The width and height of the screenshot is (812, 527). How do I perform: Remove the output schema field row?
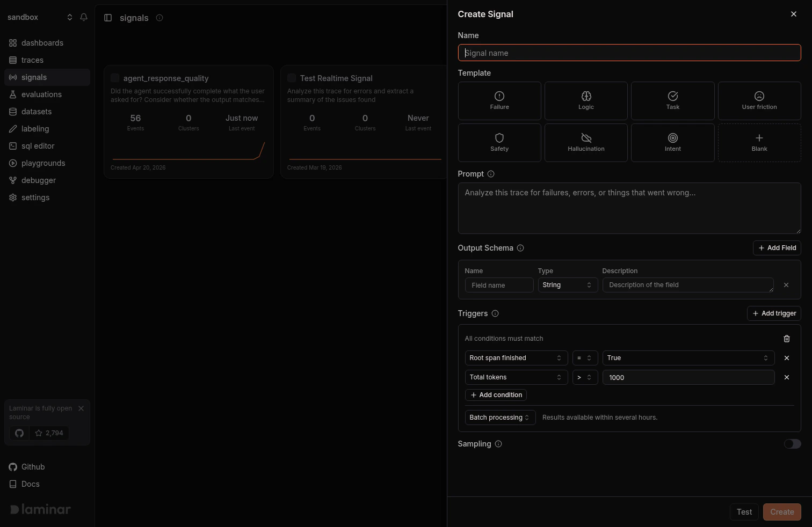coord(786,285)
